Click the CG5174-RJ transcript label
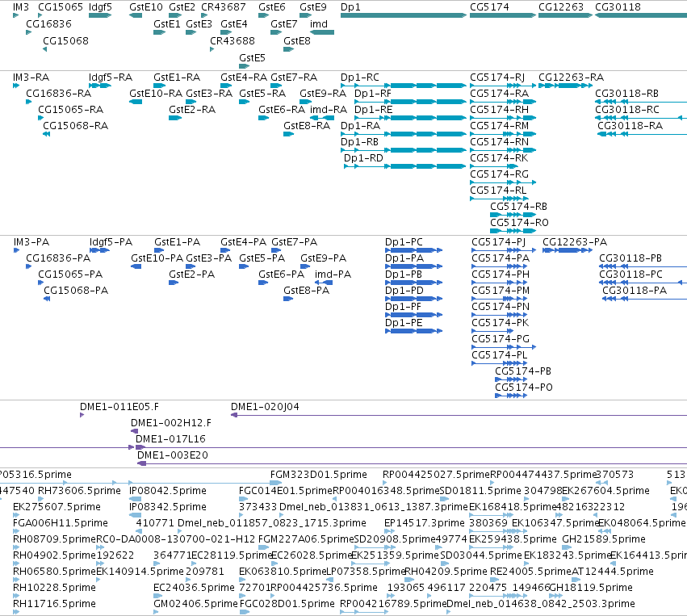 click(x=497, y=78)
